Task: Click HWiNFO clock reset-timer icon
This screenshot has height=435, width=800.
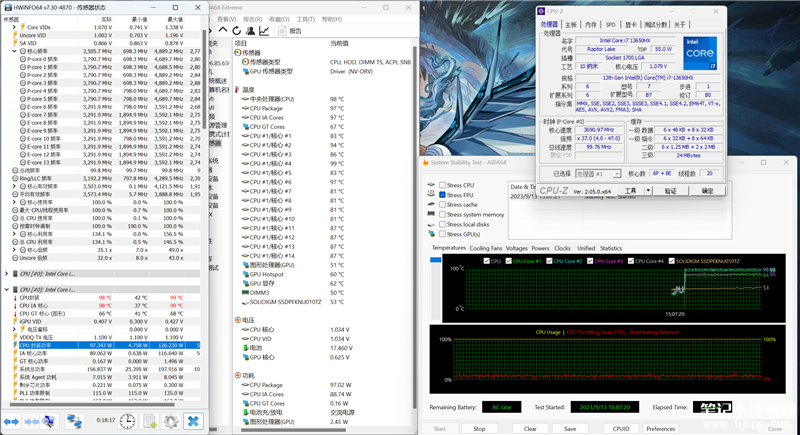Action: click(x=127, y=421)
